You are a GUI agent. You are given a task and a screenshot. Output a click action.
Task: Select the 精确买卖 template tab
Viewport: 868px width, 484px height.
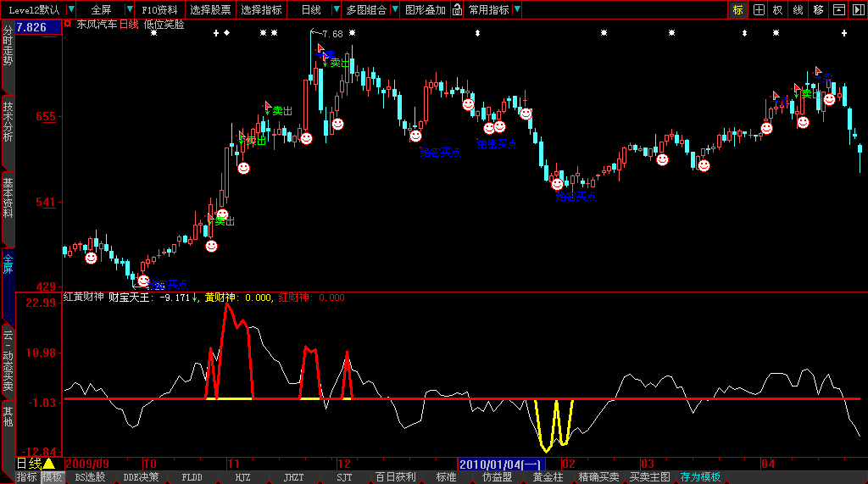(x=599, y=477)
